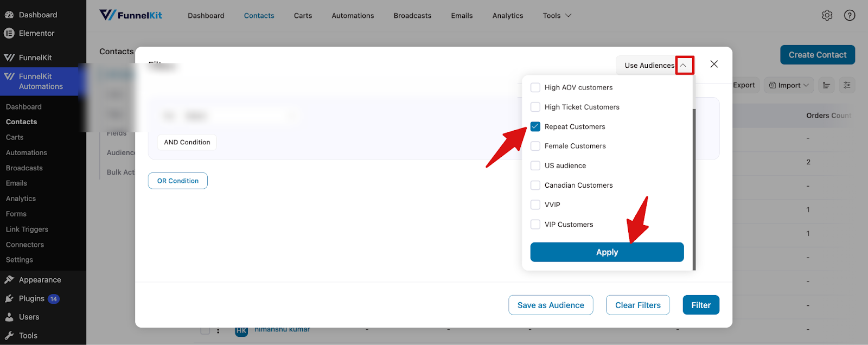Click the column settings sliders icon
868x345 pixels.
tap(847, 85)
